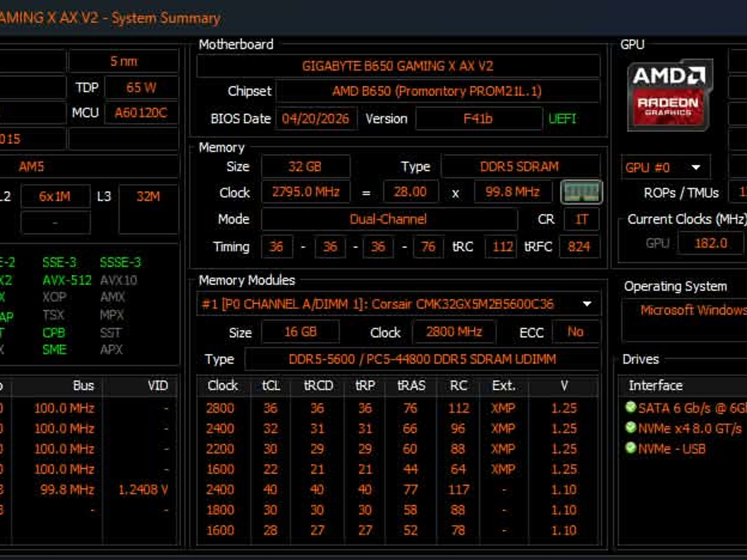Click the tCL column header
Screen dimensions: 747x560
271,386
